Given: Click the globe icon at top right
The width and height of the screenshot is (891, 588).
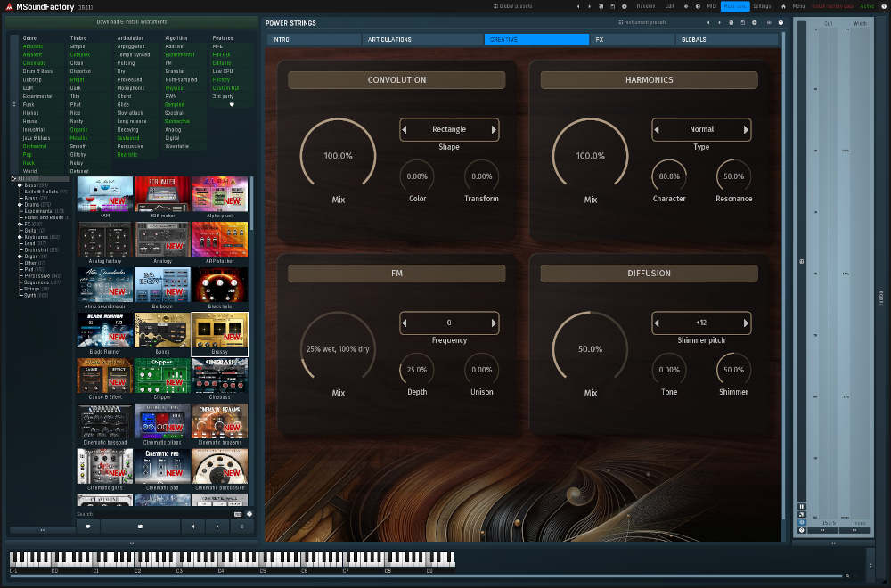Looking at the screenshot, I should click(886, 5).
